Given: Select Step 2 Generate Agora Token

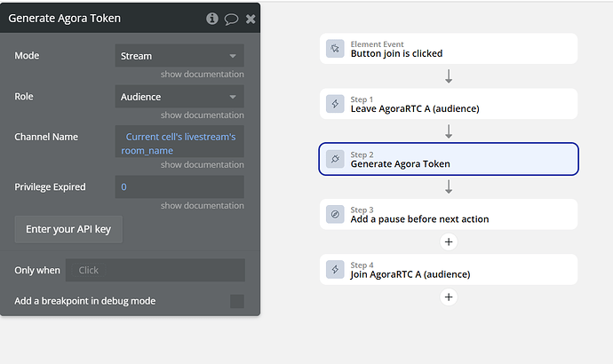Looking at the screenshot, I should click(449, 159).
